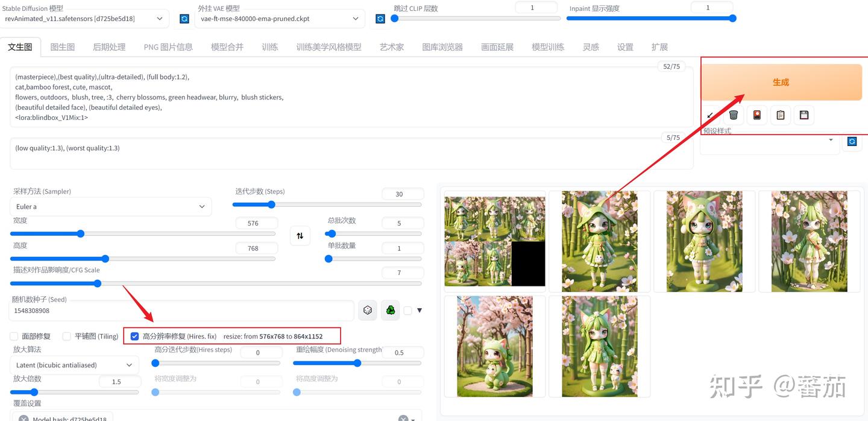This screenshot has height=421, width=868.
Task: Refresh checkpoint list with blue refresh icon
Action: [x=184, y=19]
